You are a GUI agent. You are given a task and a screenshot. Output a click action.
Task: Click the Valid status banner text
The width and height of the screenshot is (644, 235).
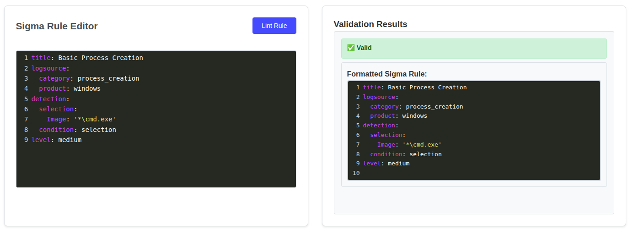[x=364, y=48]
